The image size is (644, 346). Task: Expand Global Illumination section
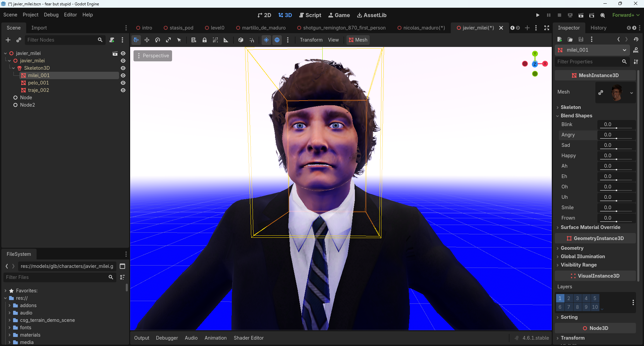(583, 256)
